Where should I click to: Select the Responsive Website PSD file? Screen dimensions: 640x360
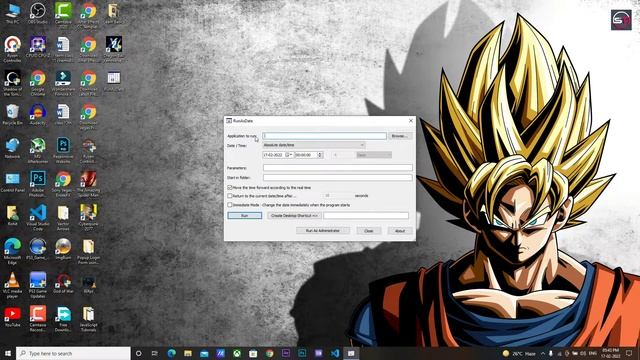click(63, 151)
